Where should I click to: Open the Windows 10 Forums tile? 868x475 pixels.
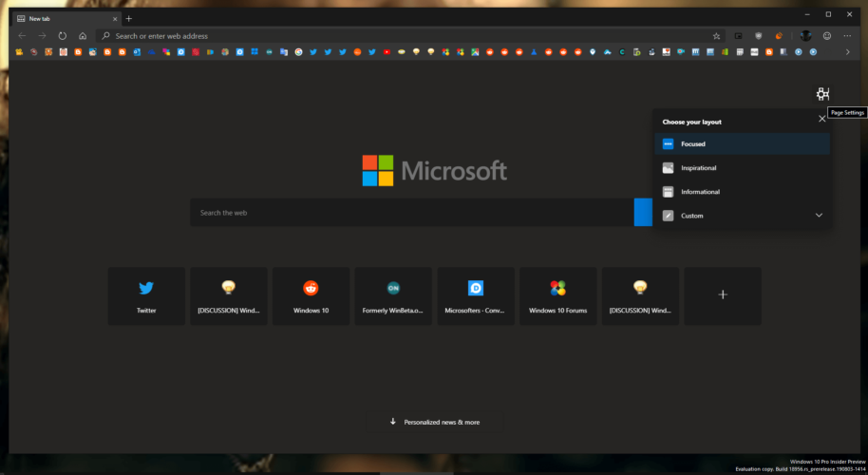point(558,295)
